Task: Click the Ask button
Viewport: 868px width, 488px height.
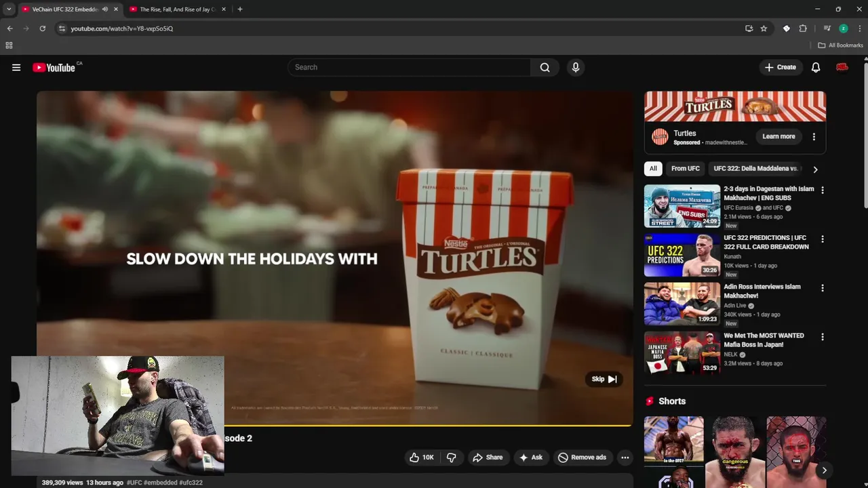Action: 531,457
